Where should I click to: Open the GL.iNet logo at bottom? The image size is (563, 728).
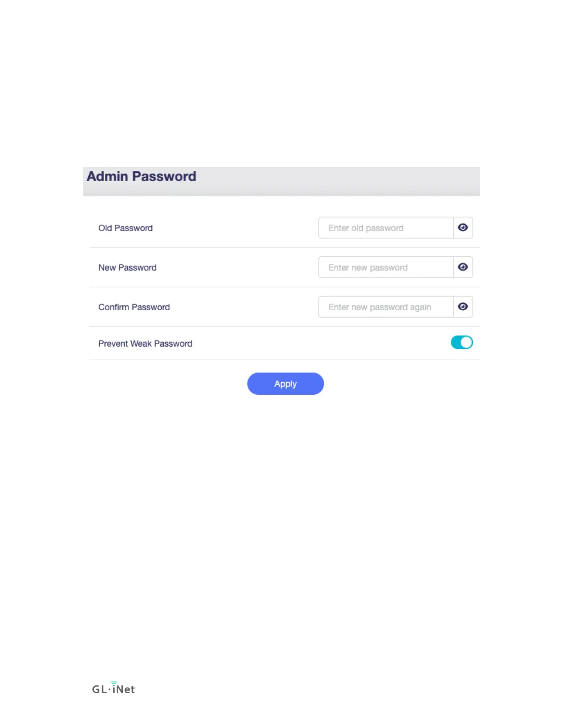coord(114,688)
